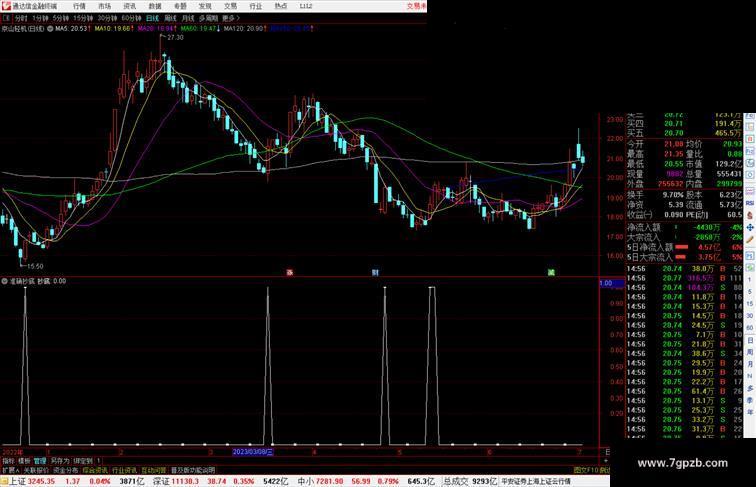
Task: Open the 市场 menu
Action: point(104,6)
